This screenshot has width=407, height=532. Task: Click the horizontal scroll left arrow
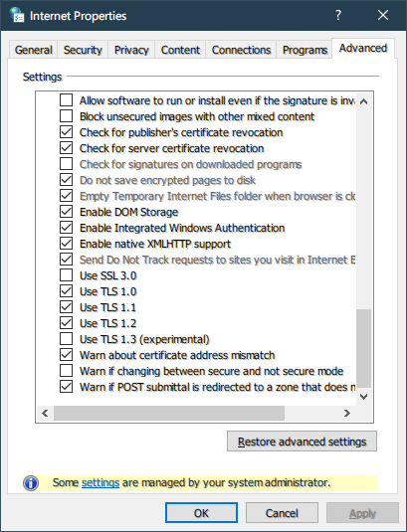[x=45, y=413]
